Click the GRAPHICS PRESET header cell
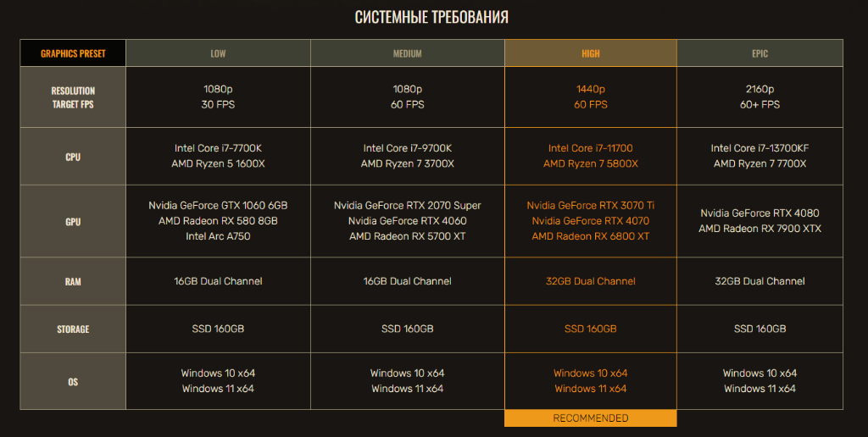Image resolution: width=868 pixels, height=437 pixels. pos(73,53)
